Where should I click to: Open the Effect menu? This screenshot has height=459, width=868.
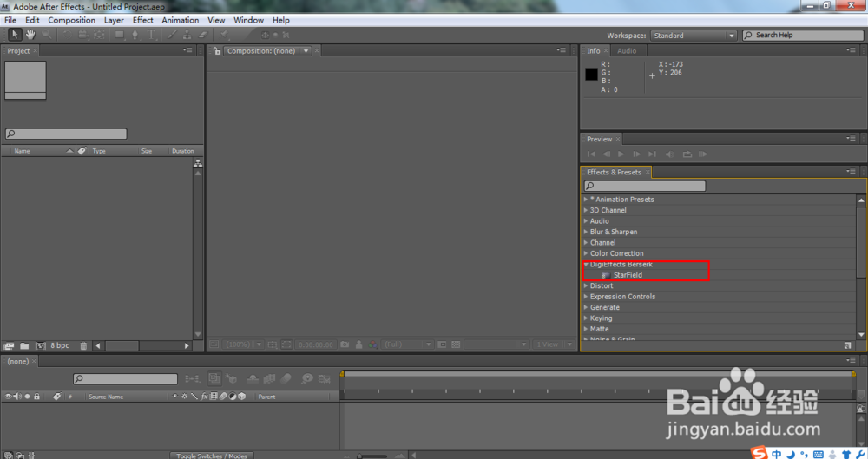pyautogui.click(x=143, y=20)
